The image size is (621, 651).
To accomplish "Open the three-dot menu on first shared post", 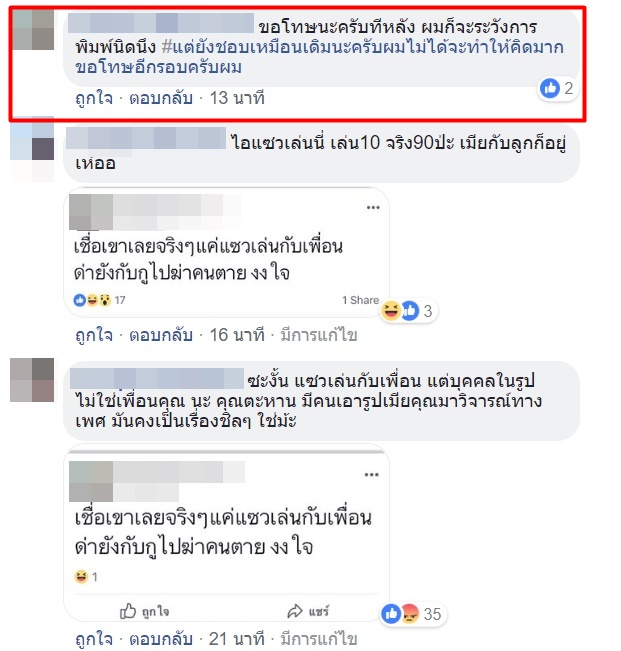I will tap(373, 208).
